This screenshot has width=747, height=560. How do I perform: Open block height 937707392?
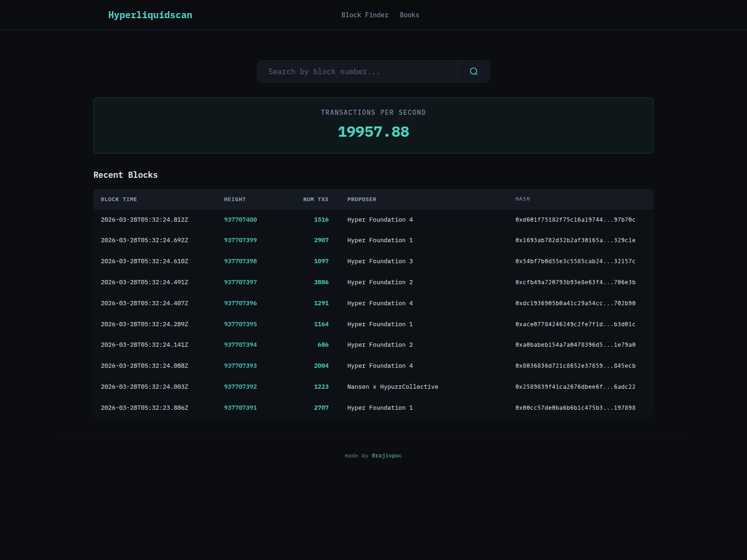240,387
